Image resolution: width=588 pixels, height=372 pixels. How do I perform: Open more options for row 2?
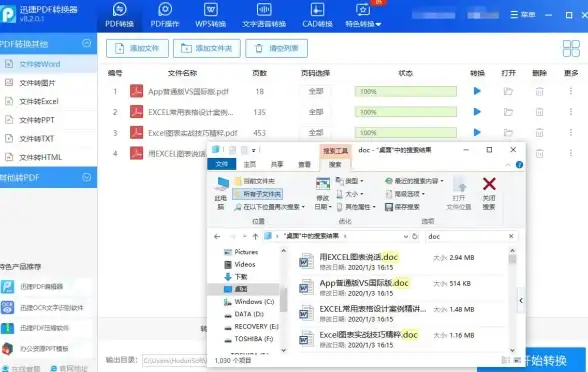(571, 112)
